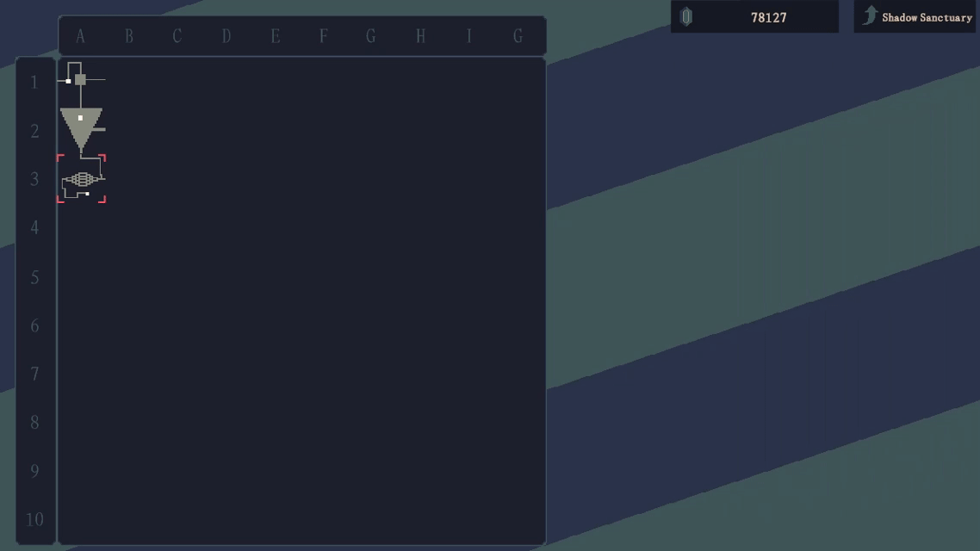
Task: Click column header H
Action: click(420, 36)
